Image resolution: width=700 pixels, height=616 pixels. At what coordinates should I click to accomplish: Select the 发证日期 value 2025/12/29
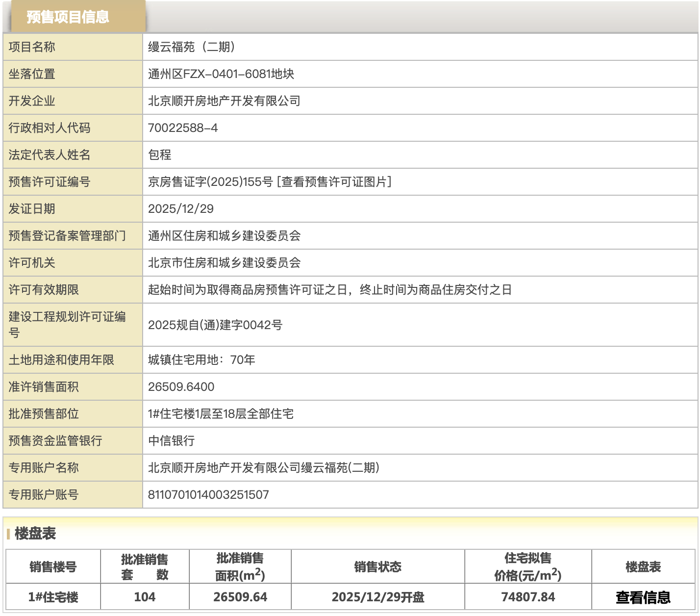181,209
